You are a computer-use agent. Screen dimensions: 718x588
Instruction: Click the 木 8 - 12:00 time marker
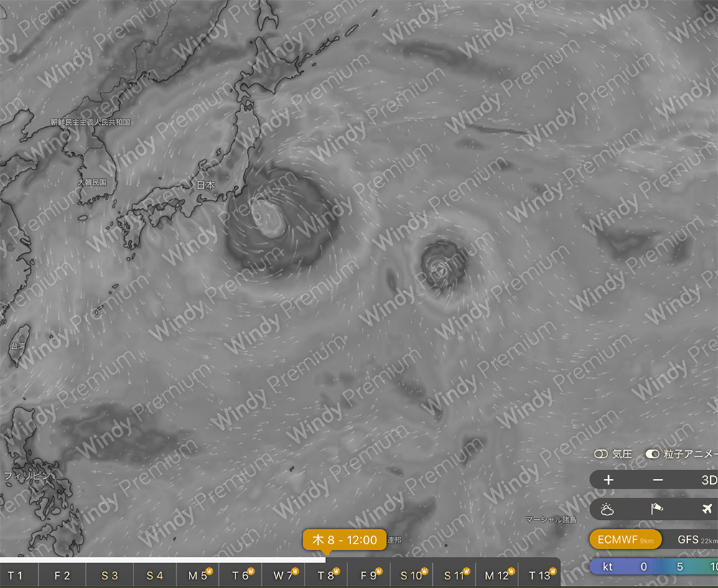[345, 540]
